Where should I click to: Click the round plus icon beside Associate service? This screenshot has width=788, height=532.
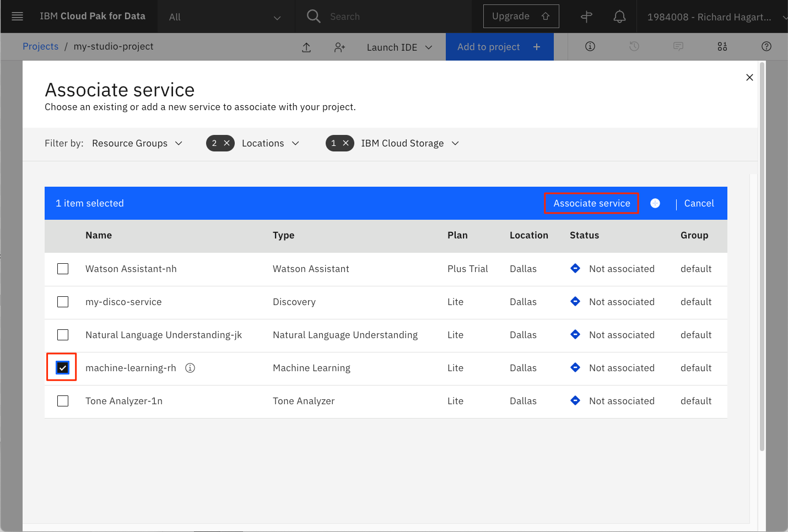655,203
